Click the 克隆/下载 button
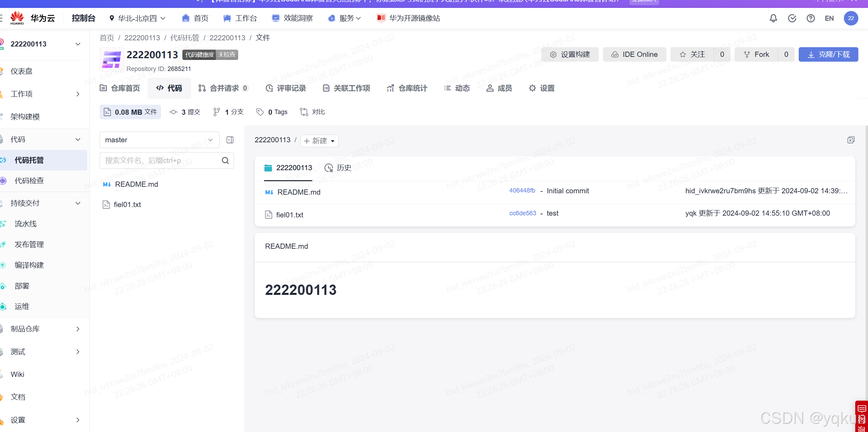This screenshot has height=432, width=868. [x=828, y=54]
